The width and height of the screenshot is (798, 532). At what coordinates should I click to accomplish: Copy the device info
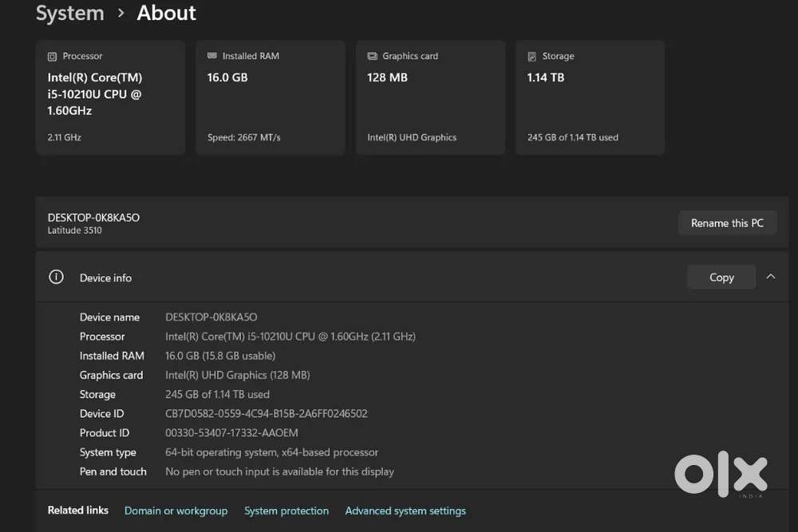[721, 278]
